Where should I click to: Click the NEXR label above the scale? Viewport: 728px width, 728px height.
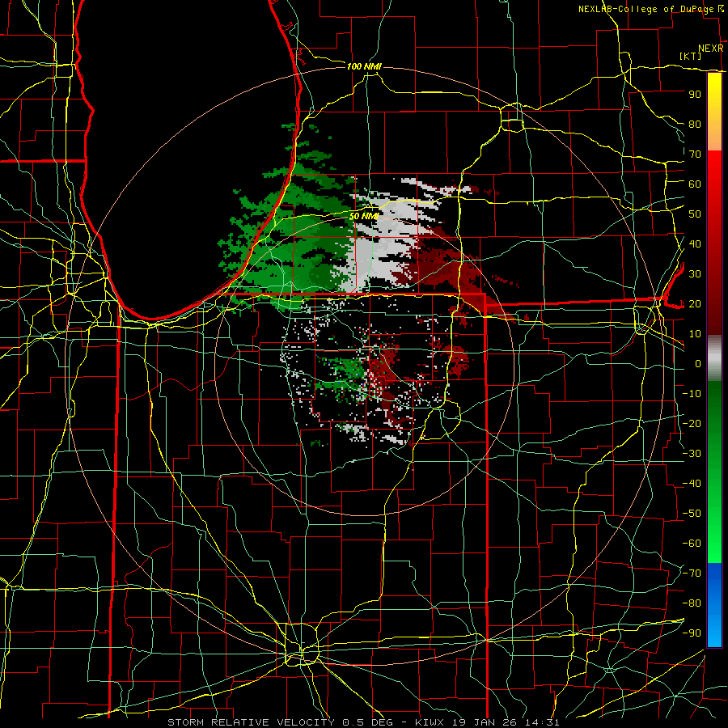[710, 49]
